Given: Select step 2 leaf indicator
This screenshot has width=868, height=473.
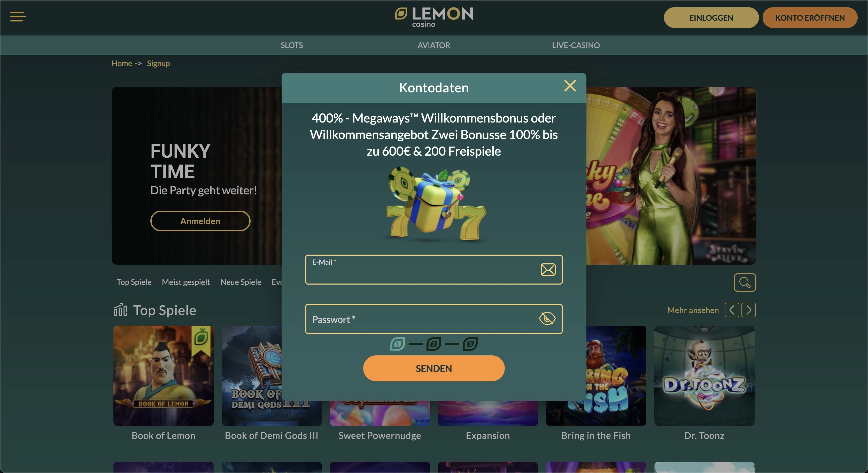Looking at the screenshot, I should pyautogui.click(x=434, y=344).
